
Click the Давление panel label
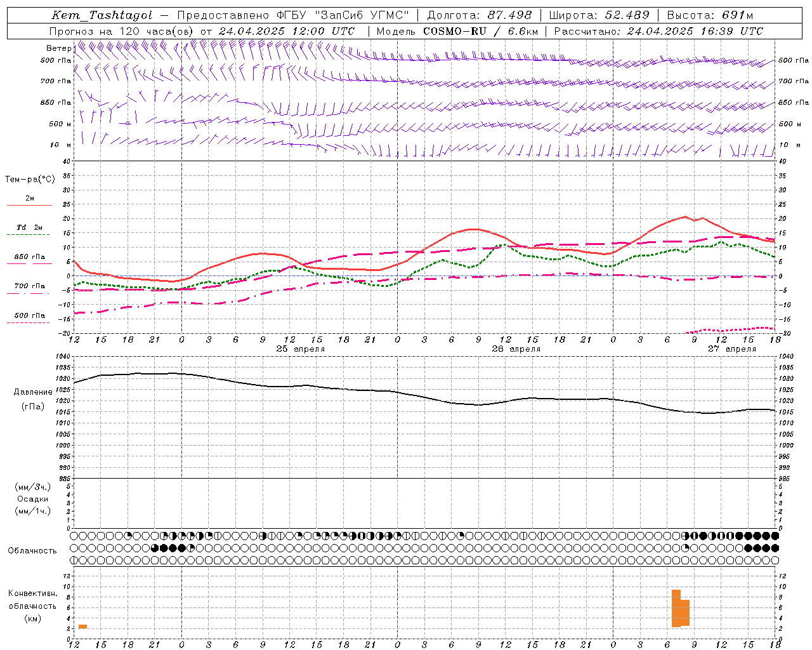33,392
